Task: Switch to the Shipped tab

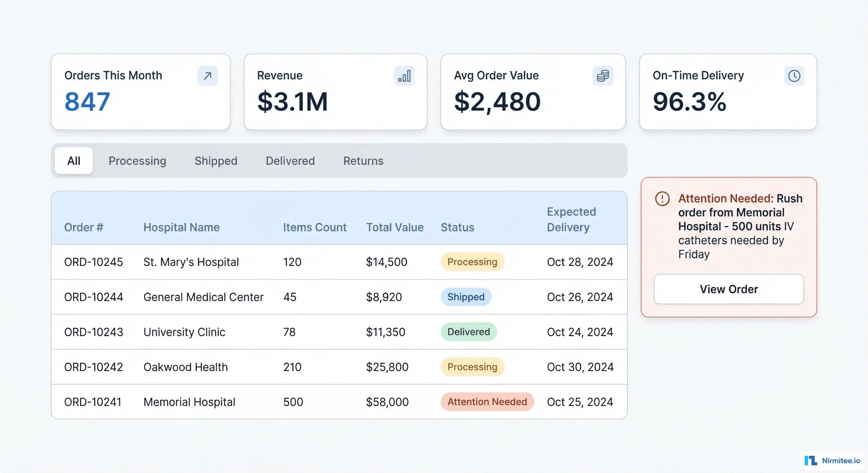Action: pos(216,160)
